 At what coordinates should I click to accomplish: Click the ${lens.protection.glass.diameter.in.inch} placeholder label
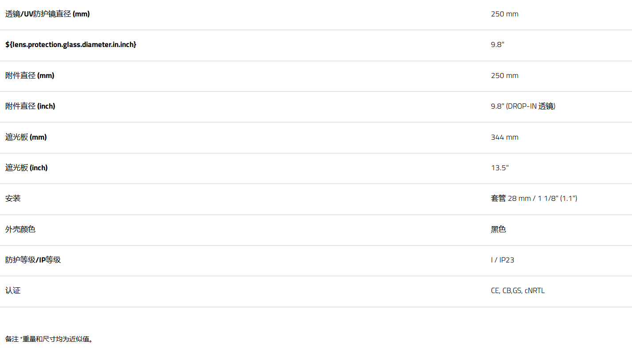(71, 44)
